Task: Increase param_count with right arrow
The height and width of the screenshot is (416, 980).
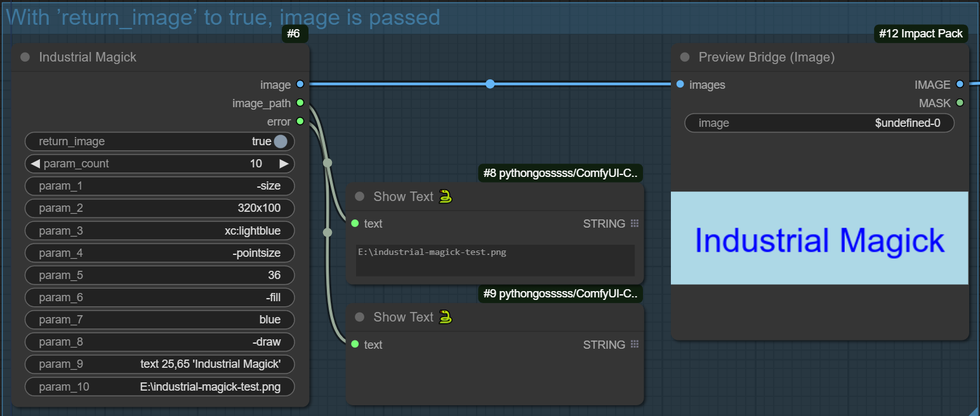Action: (284, 164)
